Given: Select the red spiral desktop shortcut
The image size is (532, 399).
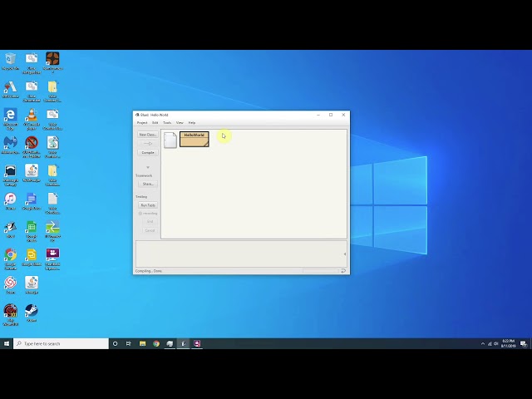Looking at the screenshot, I should [10, 314].
